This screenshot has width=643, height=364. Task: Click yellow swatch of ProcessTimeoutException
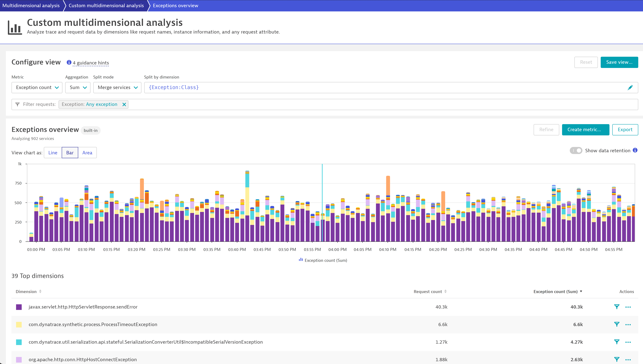(x=19, y=324)
